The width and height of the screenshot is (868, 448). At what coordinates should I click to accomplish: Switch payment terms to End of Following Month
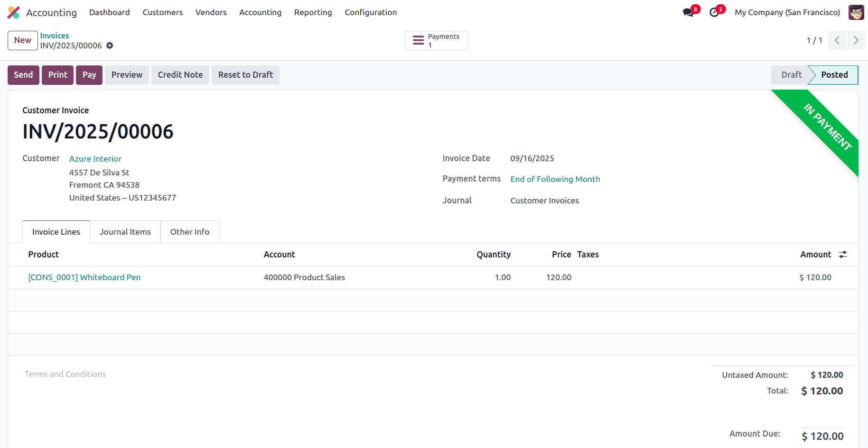point(555,179)
